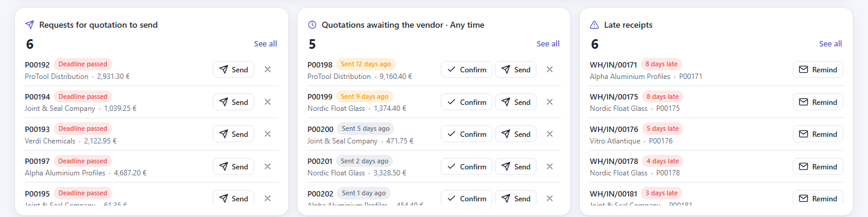Screen dimensions: 868x217
Task: Open quotation P00198
Action: pyautogui.click(x=320, y=64)
